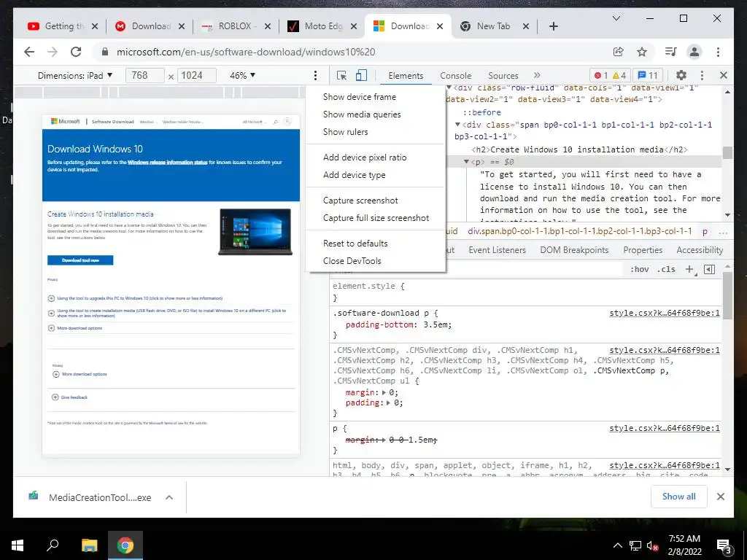747x560 pixels.
Task: Open the Properties tab
Action: click(x=643, y=250)
